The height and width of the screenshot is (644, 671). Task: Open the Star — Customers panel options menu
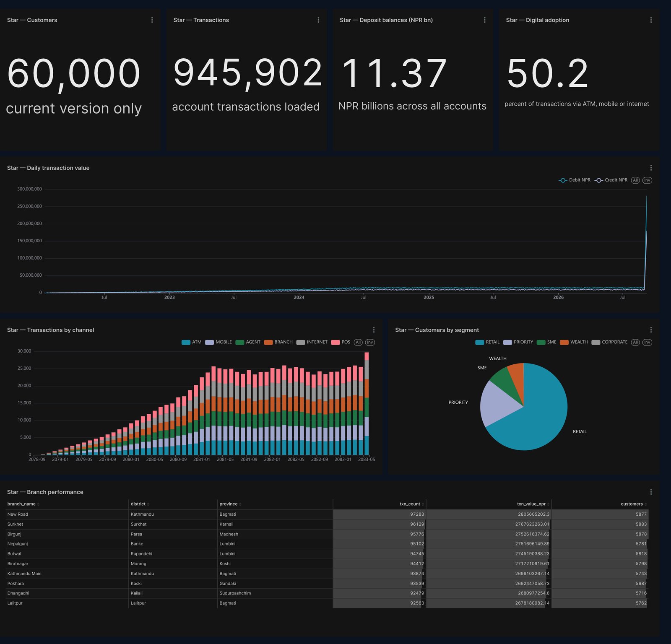(152, 20)
